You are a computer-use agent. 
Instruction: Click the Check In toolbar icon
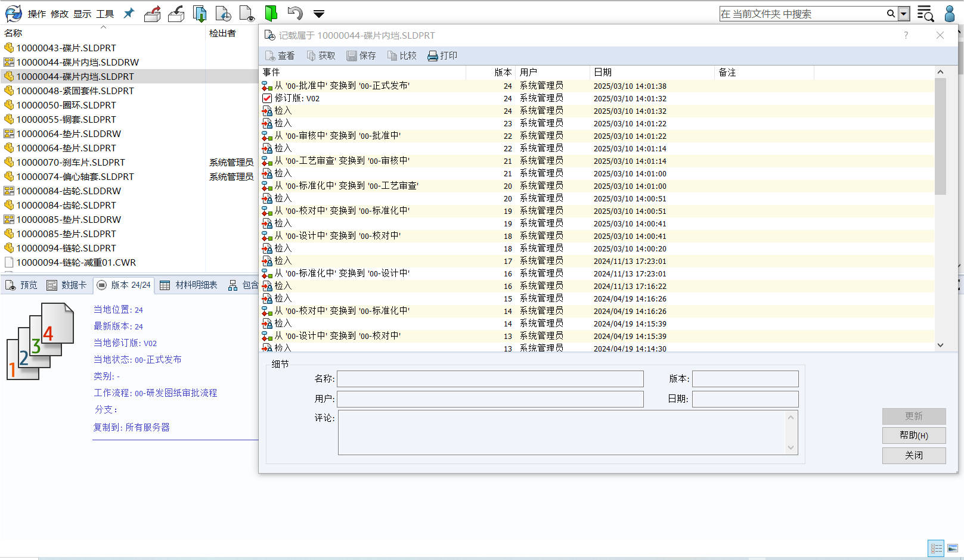point(176,14)
